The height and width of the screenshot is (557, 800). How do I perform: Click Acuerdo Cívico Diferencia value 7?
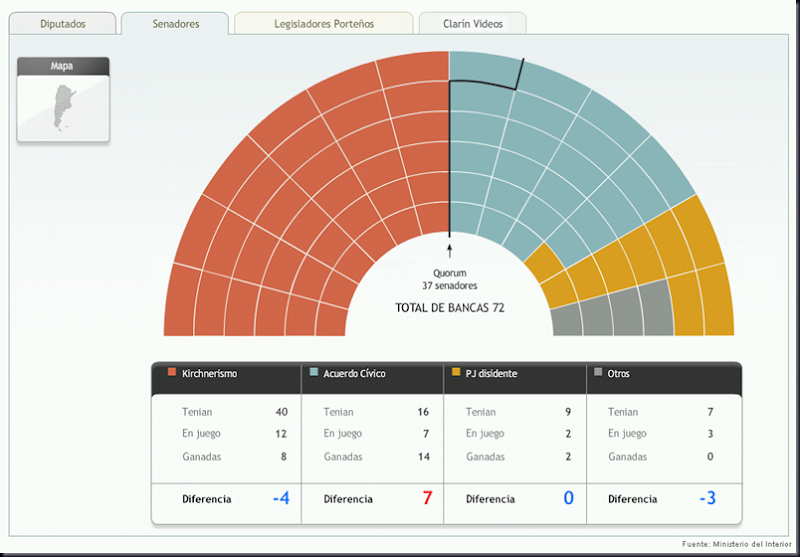click(x=427, y=498)
